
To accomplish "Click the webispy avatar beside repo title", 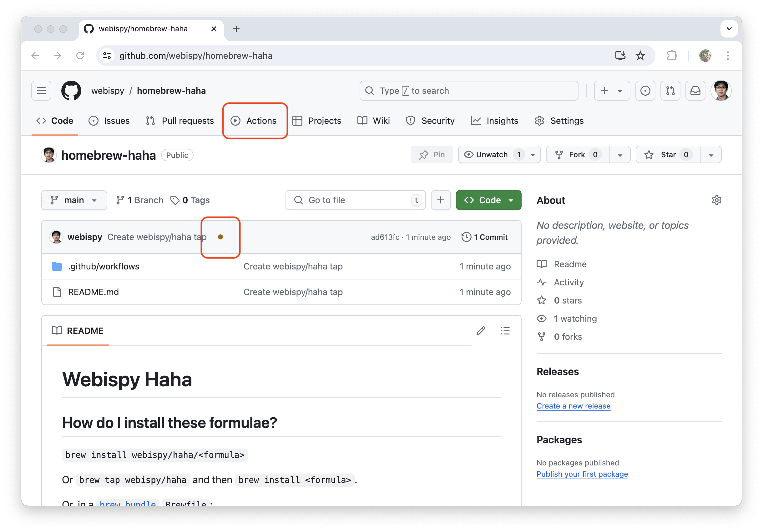I will click(49, 155).
